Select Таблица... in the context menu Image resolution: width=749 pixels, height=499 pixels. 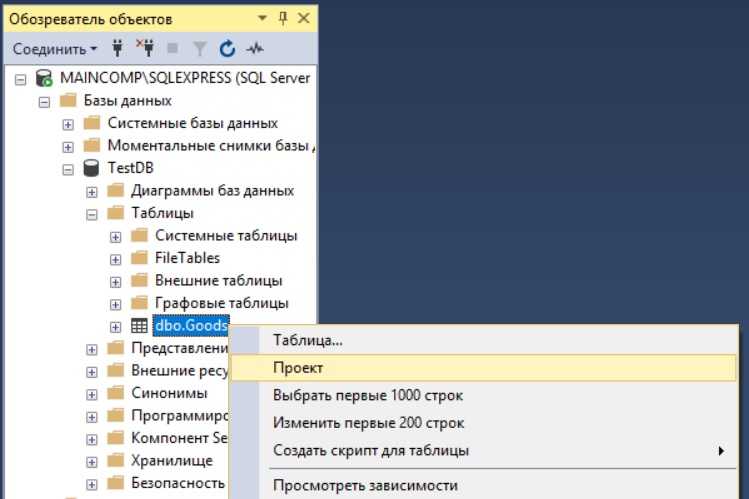[x=308, y=340]
